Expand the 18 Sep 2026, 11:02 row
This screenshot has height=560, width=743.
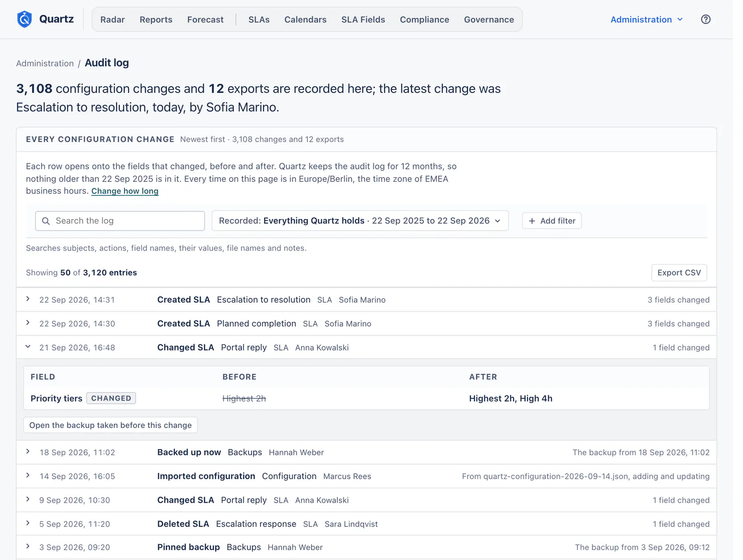click(366, 453)
